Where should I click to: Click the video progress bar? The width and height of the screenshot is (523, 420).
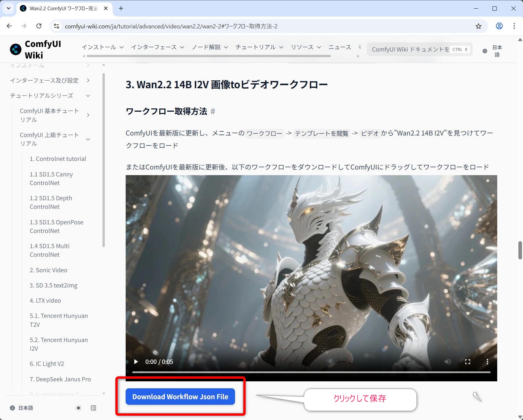311,372
